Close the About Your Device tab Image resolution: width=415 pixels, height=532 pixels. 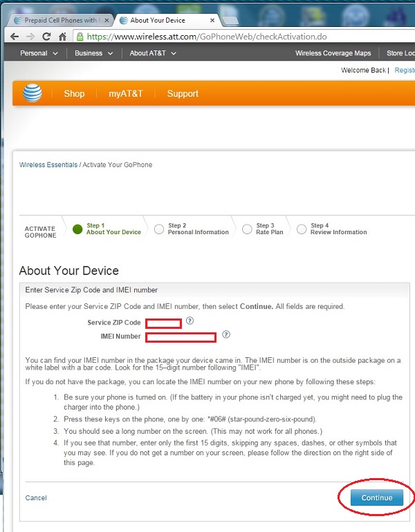[212, 20]
